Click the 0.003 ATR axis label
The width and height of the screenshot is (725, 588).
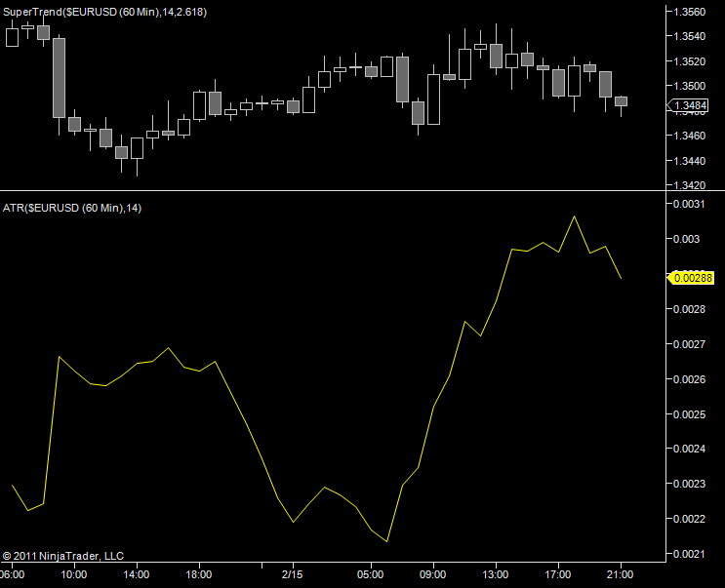point(687,239)
